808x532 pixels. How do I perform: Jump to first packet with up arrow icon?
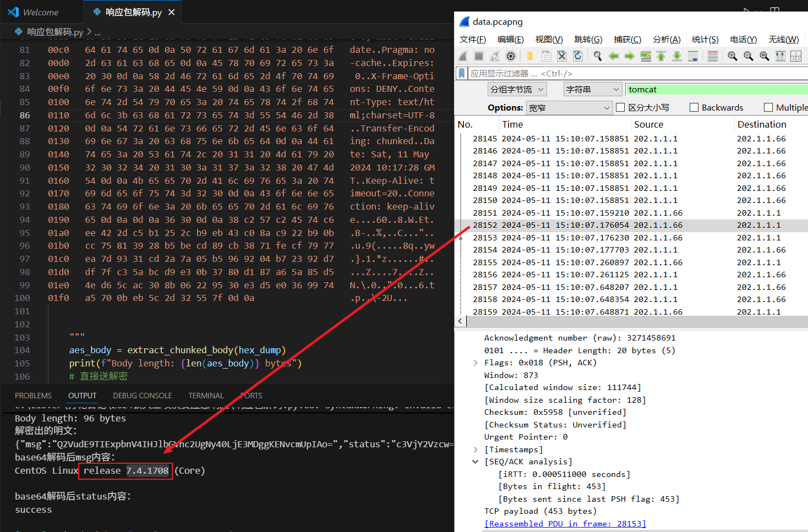(x=661, y=56)
